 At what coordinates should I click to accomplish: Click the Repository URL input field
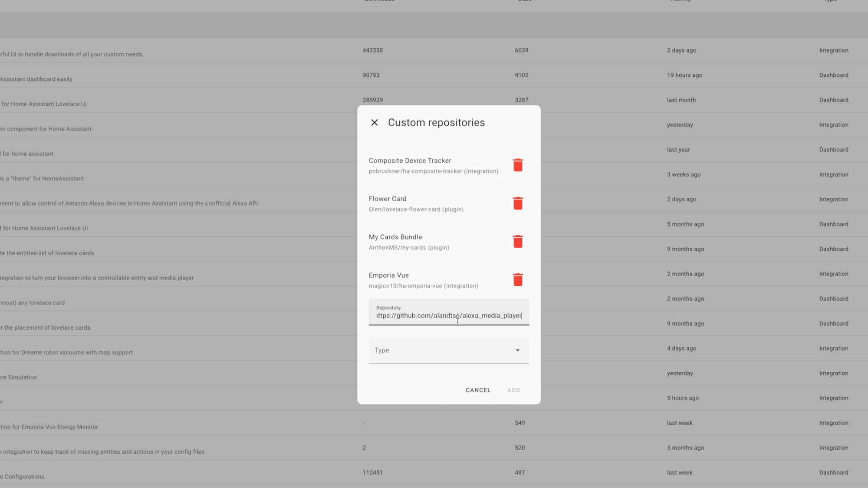[x=449, y=312]
